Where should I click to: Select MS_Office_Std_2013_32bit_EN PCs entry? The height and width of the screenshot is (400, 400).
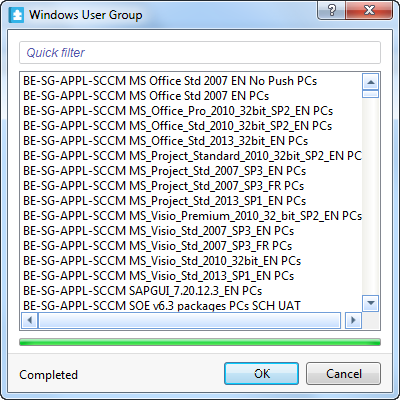pos(191,141)
